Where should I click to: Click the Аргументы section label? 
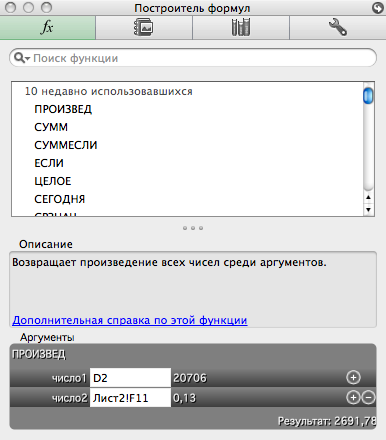tap(47, 337)
